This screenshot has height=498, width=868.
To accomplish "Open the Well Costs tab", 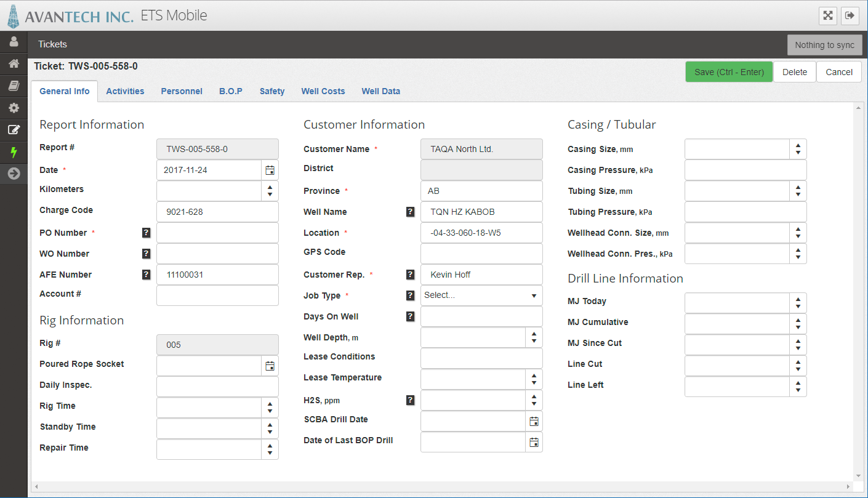I will pos(323,91).
